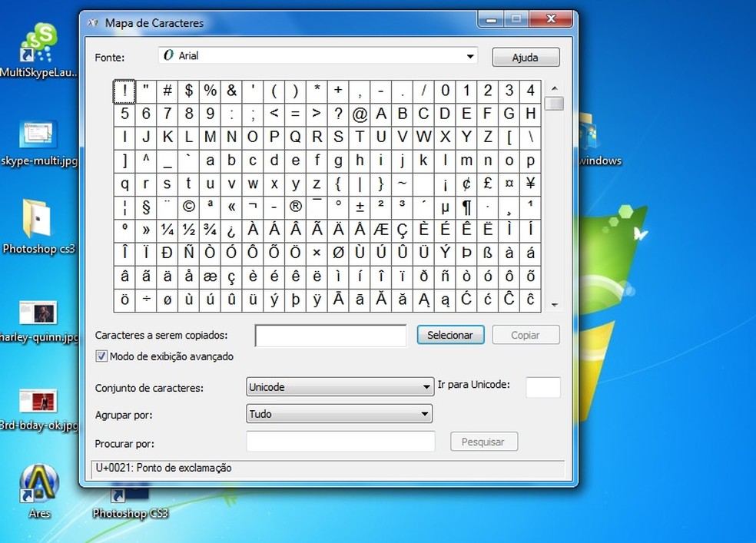756x543 pixels.
Task: Select the @ character cell
Action: (360, 114)
